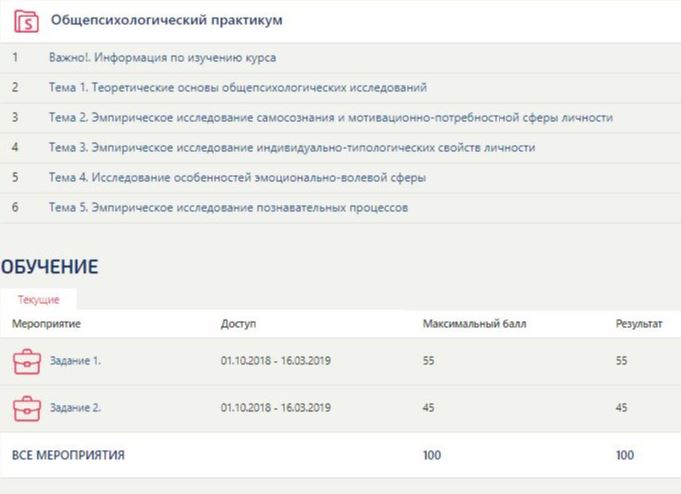This screenshot has width=681, height=494.
Task: Click the ОБУЧЕНИЕ section heading
Action: click(49, 267)
